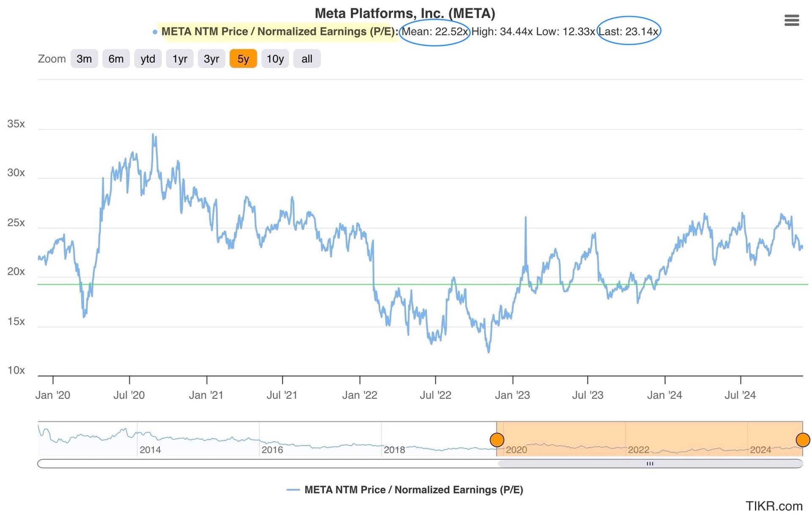
Task: Click the blue series dot in header
Action: pyautogui.click(x=155, y=32)
